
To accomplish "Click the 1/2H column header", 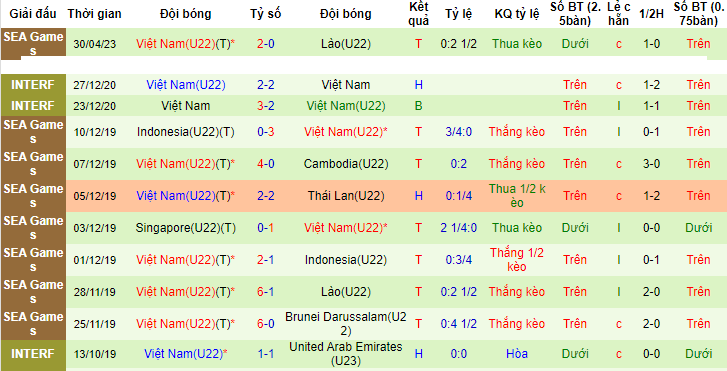I will (x=651, y=14).
